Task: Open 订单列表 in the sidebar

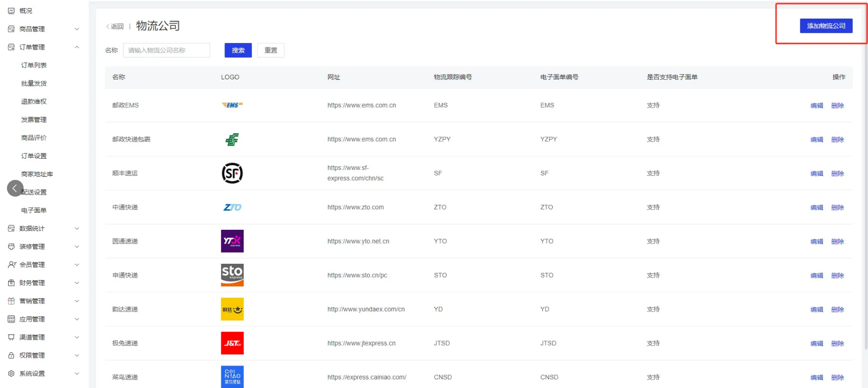Action: tap(34, 65)
